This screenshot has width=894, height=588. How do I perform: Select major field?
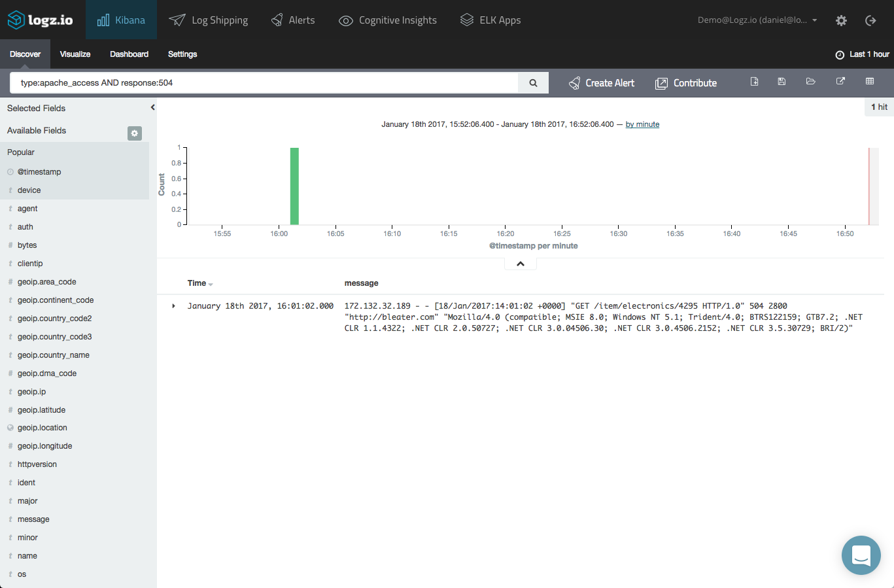(27, 501)
